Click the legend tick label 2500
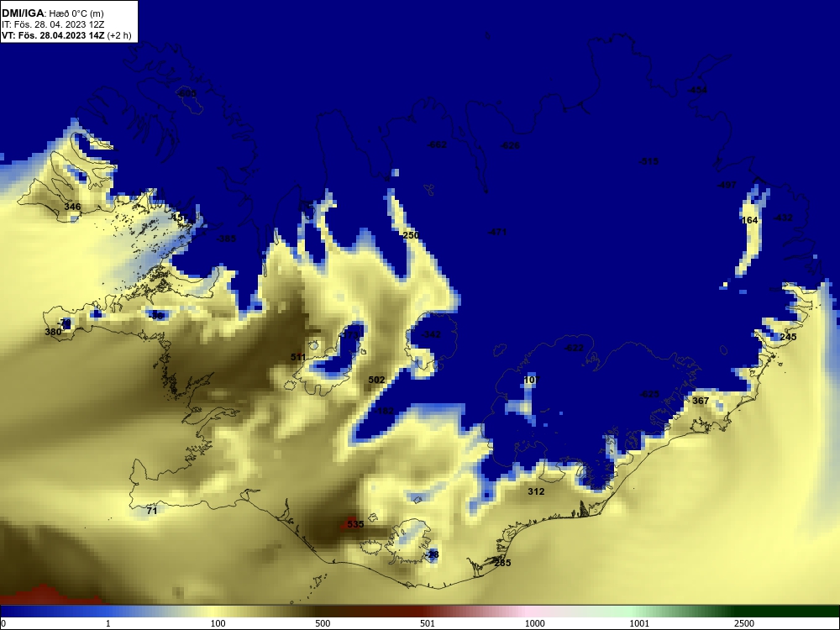This screenshot has width=840, height=630. pos(744,623)
